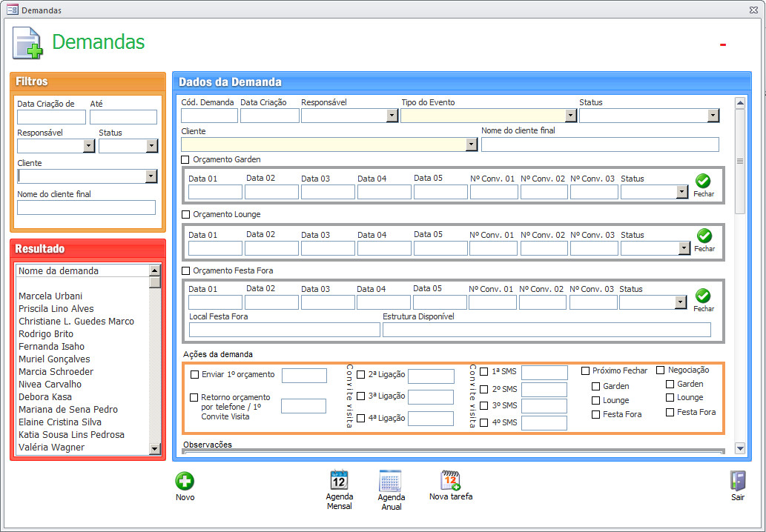Select Rodrigo Brito in results list
Screen dimensions: 766x532
[x=46, y=334]
